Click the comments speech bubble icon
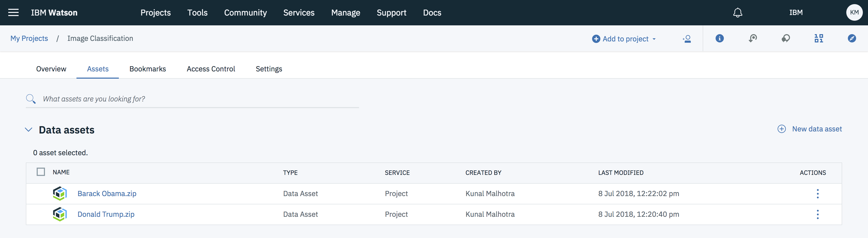868x238 pixels. (785, 39)
